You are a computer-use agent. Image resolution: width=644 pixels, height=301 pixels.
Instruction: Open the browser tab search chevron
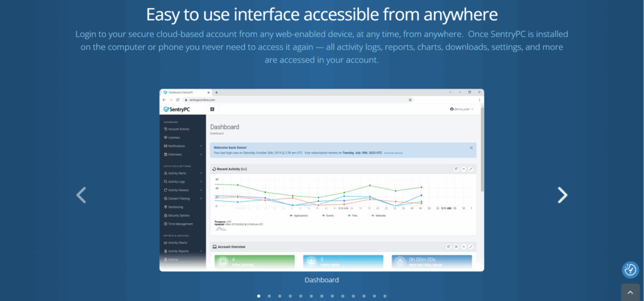click(x=450, y=92)
